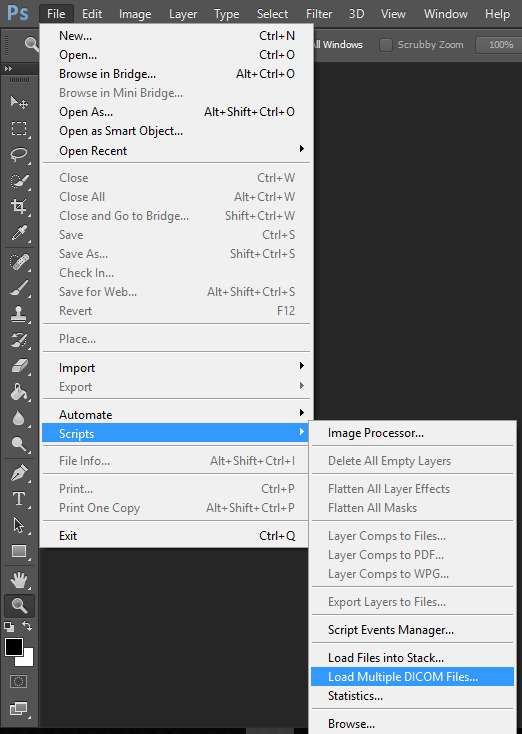This screenshot has width=522, height=734.
Task: Open the Select menu
Action: tap(272, 14)
